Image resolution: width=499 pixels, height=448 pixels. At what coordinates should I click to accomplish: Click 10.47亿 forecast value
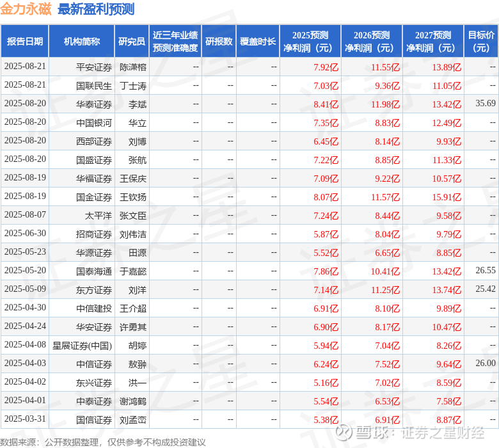(447, 327)
